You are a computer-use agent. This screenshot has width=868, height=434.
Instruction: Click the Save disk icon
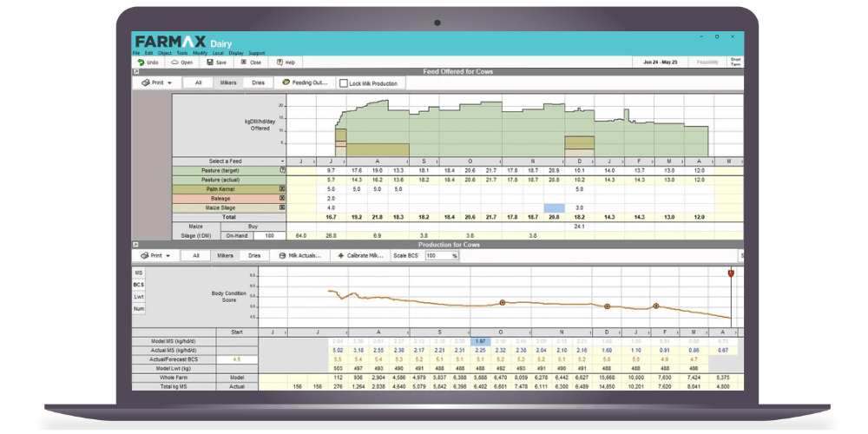209,62
